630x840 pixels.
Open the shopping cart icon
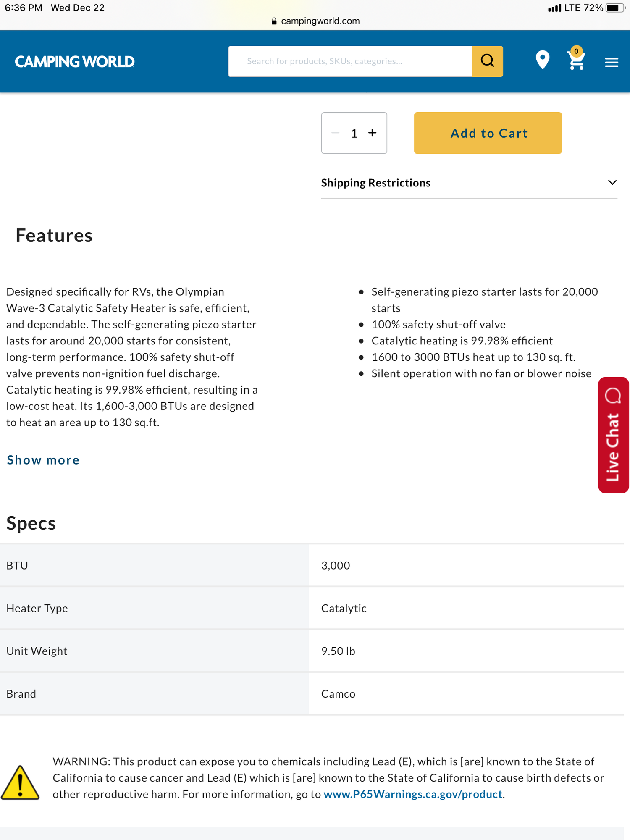576,61
